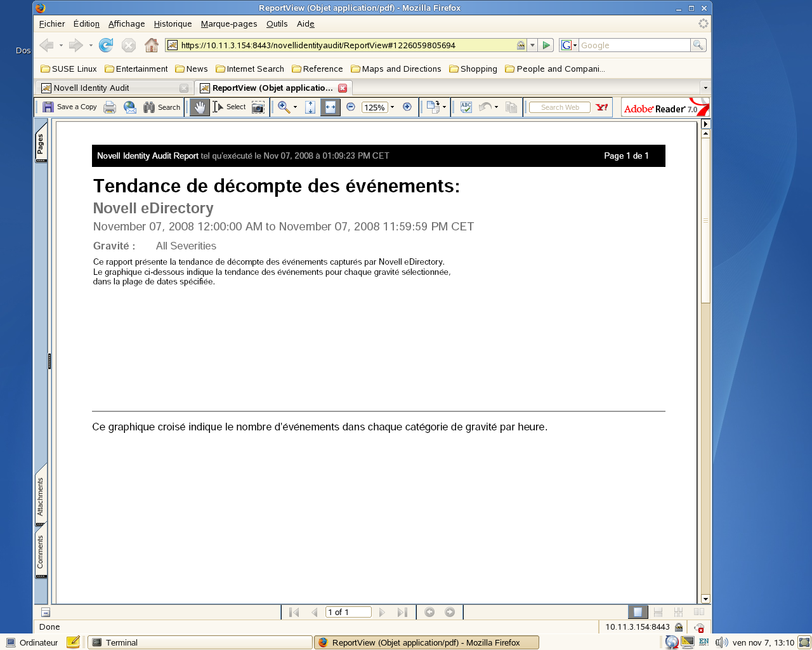This screenshot has height=650, width=812.
Task: Open the Terminal taskbar window
Action: point(200,642)
